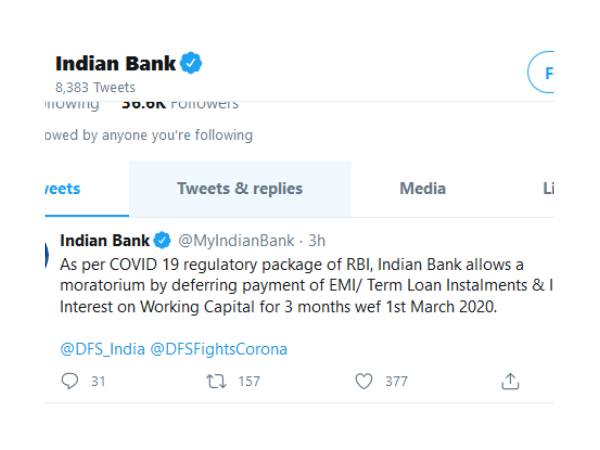Select the Tweets tab

tap(60, 188)
